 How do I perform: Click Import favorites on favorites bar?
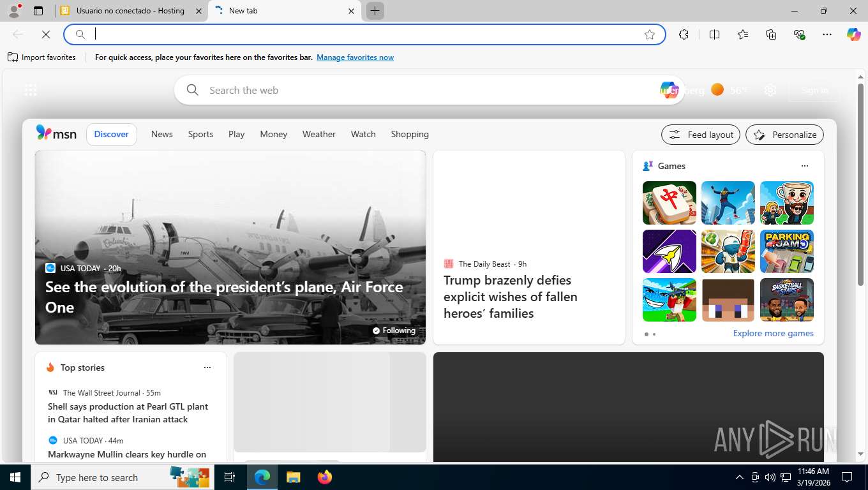coord(42,57)
